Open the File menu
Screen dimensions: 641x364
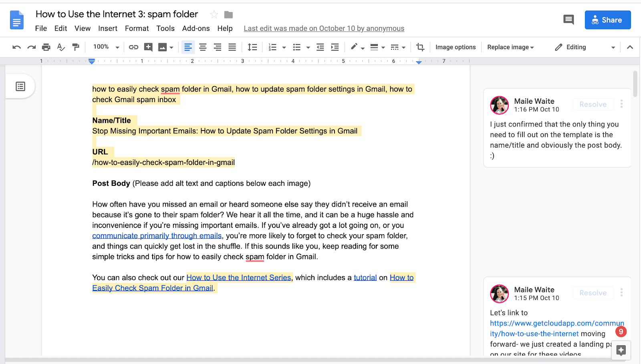point(41,28)
